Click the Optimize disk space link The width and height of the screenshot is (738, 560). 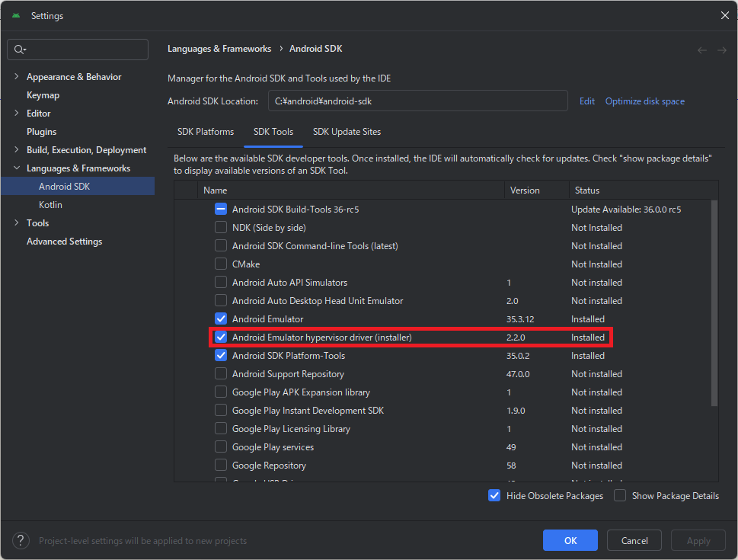[644, 101]
